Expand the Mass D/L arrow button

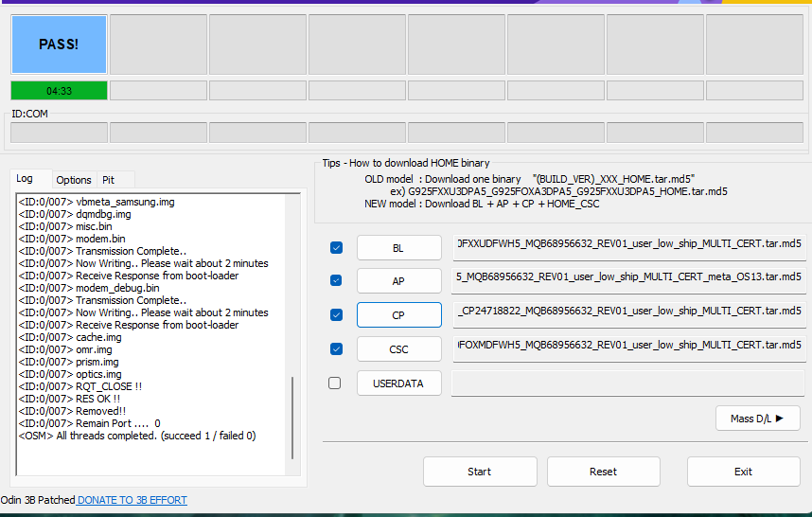click(x=757, y=419)
